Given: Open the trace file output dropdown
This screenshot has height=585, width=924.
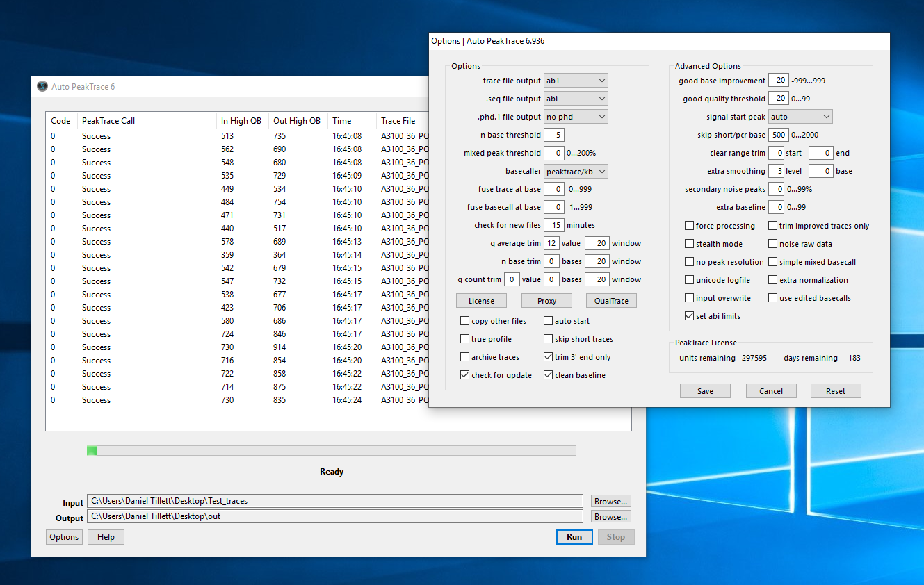Looking at the screenshot, I should [576, 81].
